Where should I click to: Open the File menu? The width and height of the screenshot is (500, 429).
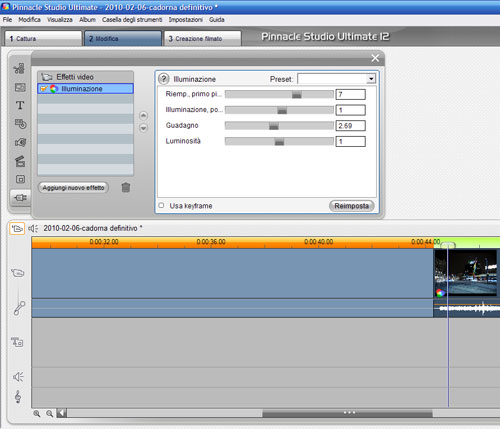(7, 20)
